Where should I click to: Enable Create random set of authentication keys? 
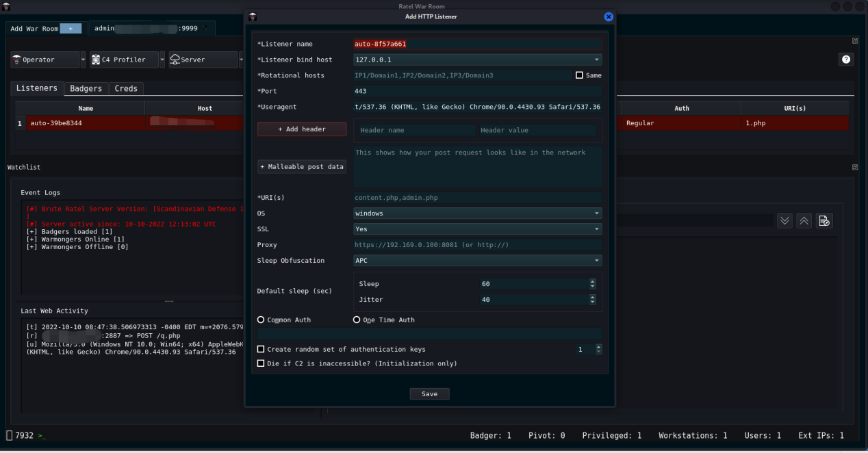(x=261, y=349)
